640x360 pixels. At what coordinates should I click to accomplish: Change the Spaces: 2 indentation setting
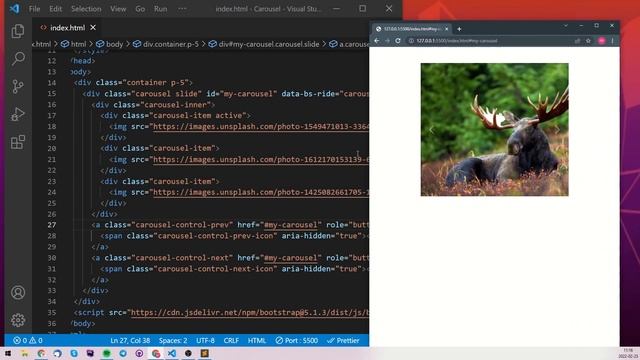[x=173, y=340]
